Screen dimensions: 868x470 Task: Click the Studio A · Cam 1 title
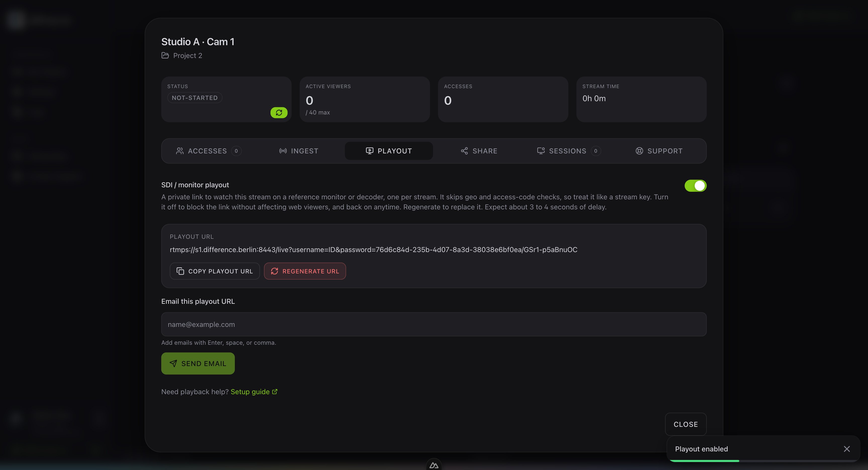(x=198, y=42)
